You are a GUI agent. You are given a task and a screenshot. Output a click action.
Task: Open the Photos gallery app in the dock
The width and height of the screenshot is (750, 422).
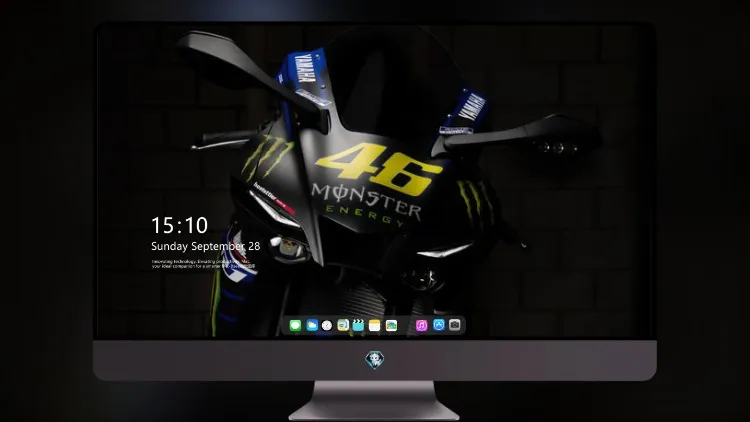(391, 325)
